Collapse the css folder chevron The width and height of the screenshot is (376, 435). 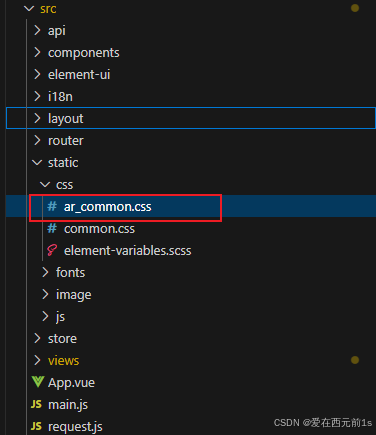(45, 184)
